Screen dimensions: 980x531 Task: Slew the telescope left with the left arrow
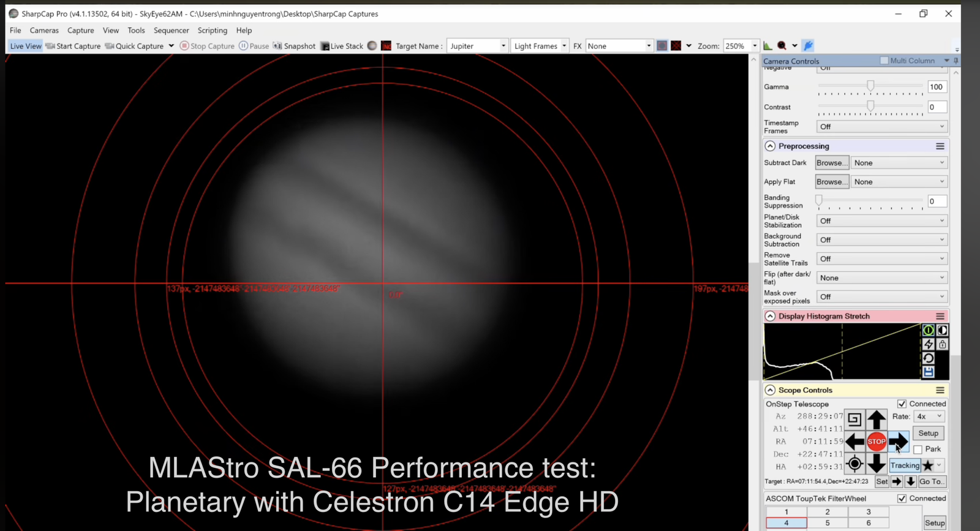tap(854, 442)
